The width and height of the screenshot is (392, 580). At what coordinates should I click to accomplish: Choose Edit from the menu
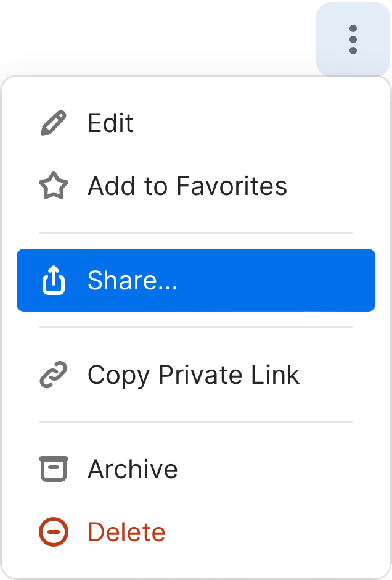(x=111, y=123)
